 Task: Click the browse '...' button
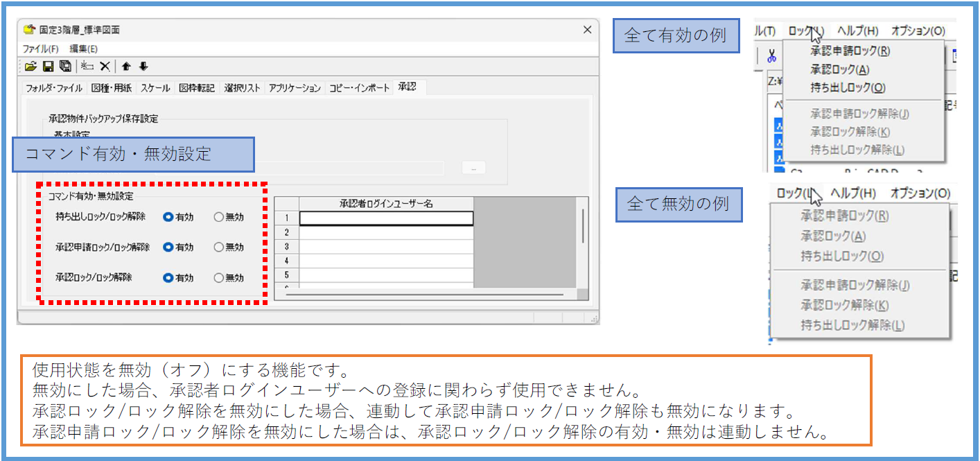(x=474, y=168)
